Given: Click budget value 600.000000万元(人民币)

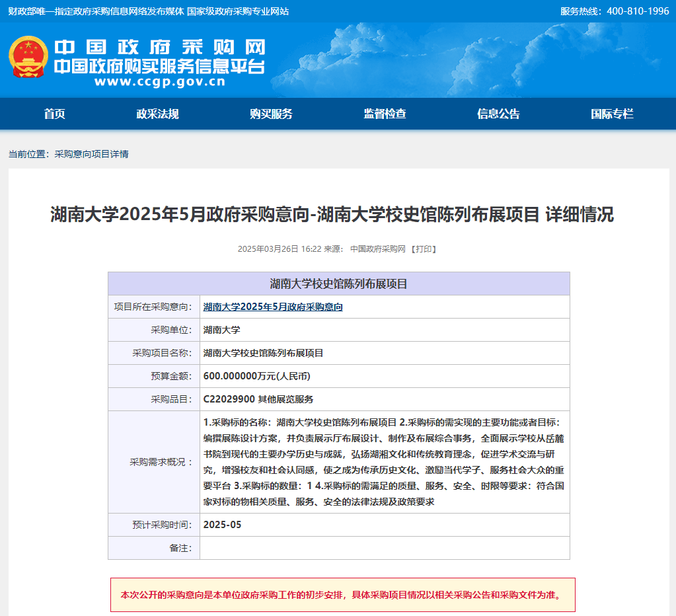Looking at the screenshot, I should click(256, 376).
